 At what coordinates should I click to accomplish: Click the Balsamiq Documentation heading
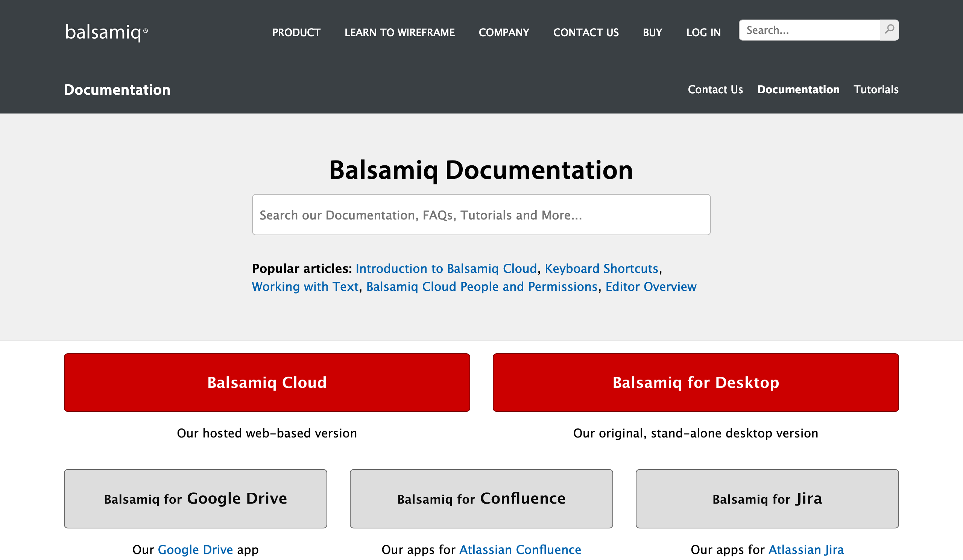(x=481, y=170)
